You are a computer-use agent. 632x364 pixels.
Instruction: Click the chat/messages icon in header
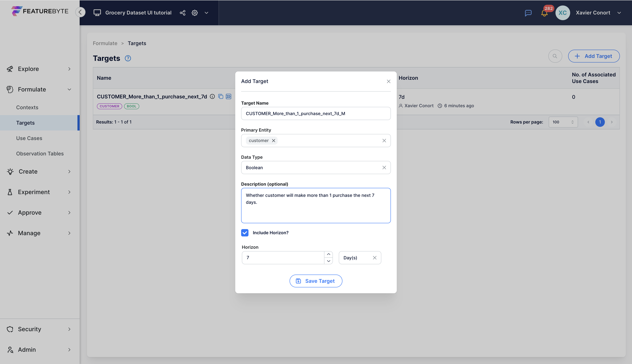click(528, 13)
